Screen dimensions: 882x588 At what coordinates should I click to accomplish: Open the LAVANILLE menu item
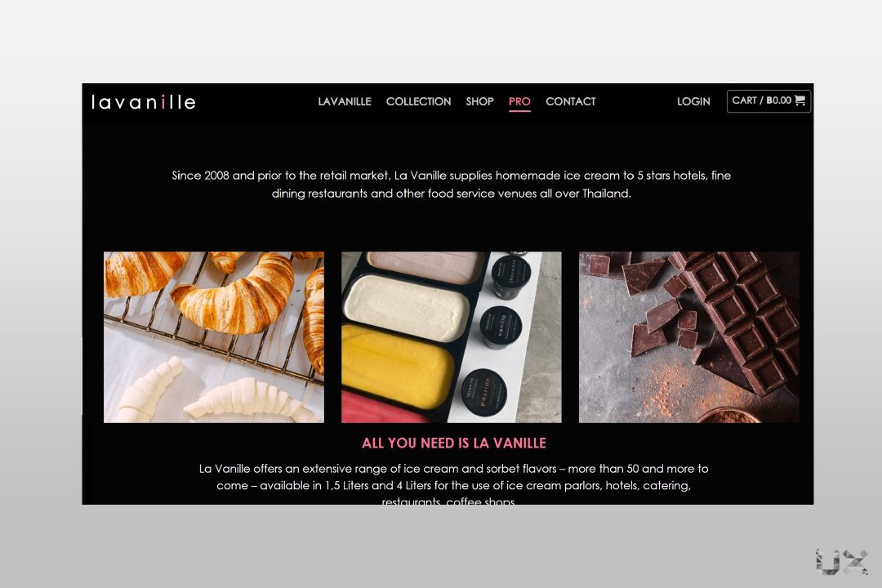pyautogui.click(x=345, y=101)
